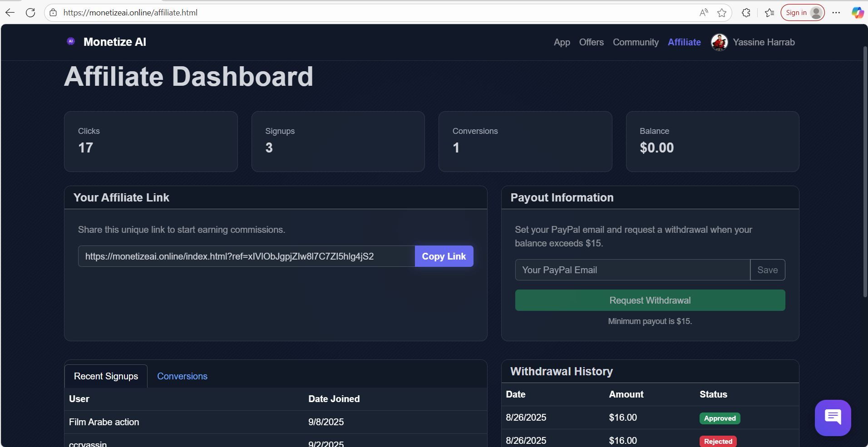Click Yassine Harrab username
The height and width of the screenshot is (447, 868).
(x=764, y=42)
